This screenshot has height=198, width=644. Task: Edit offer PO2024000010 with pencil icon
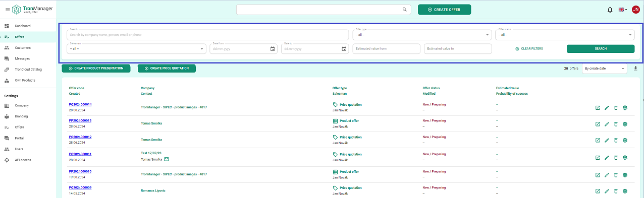[x=607, y=175]
